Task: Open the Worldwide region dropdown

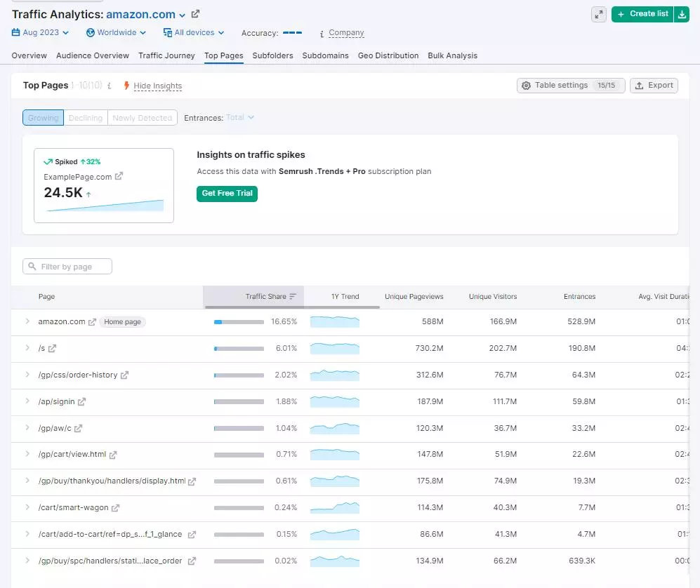Action: click(116, 32)
